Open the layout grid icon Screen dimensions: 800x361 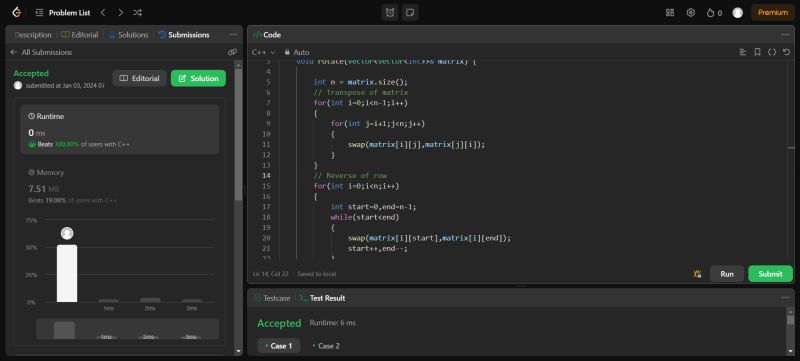[x=670, y=13]
